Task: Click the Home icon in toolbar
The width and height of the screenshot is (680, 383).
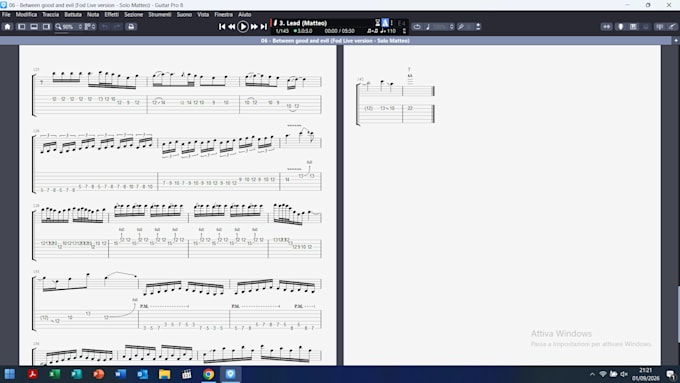Action: pos(7,26)
